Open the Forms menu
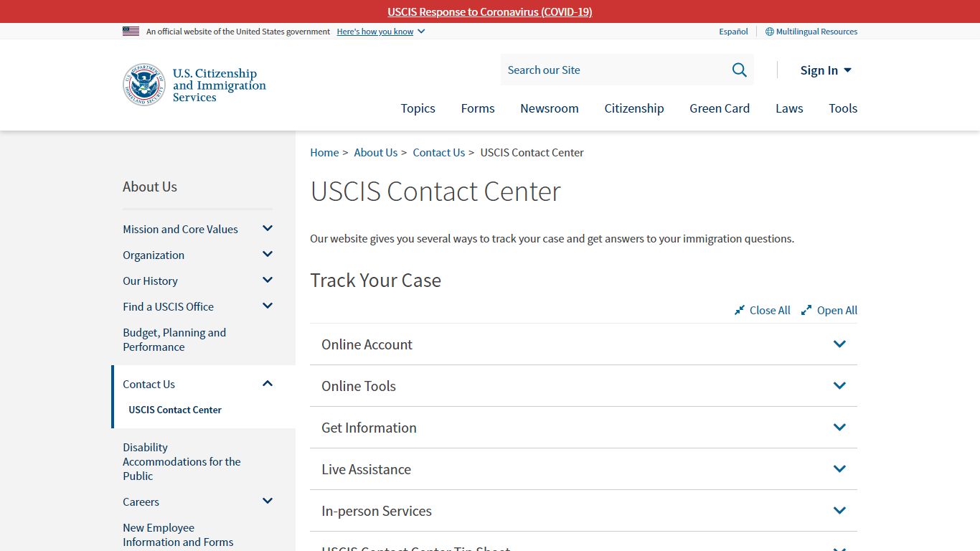Viewport: 980px width, 551px height. (x=478, y=108)
